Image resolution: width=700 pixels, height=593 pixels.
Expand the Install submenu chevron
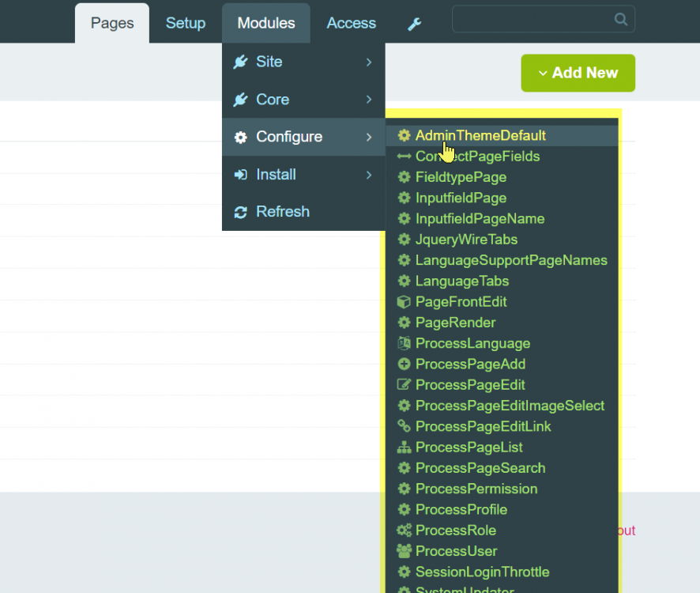(x=369, y=175)
